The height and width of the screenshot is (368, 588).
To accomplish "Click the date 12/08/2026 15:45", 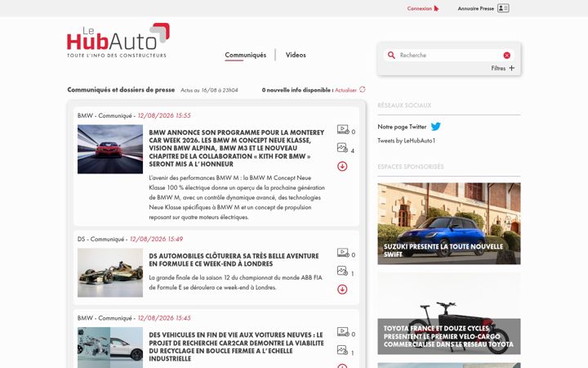I will coord(164,318).
